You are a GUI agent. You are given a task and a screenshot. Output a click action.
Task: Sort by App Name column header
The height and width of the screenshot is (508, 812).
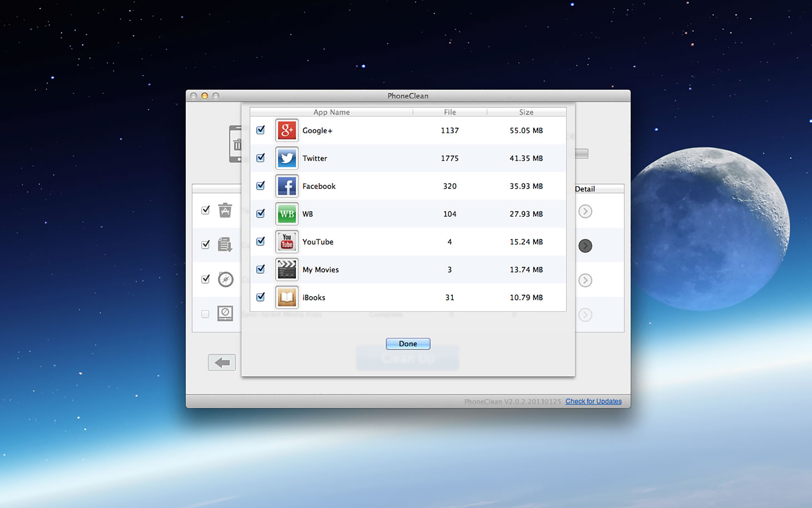click(x=331, y=112)
